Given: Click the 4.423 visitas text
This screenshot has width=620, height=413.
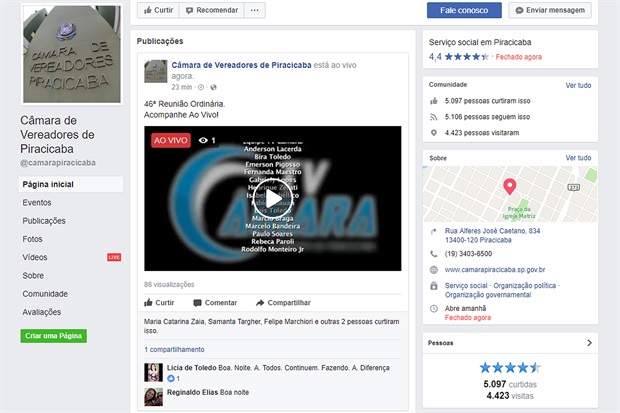Looking at the screenshot, I should (510, 396).
